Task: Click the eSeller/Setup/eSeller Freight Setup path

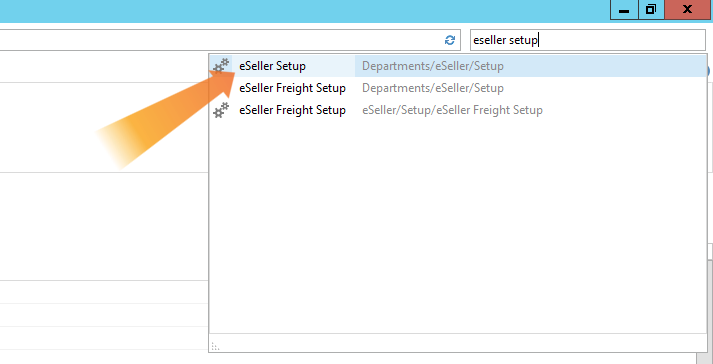Action: point(452,110)
